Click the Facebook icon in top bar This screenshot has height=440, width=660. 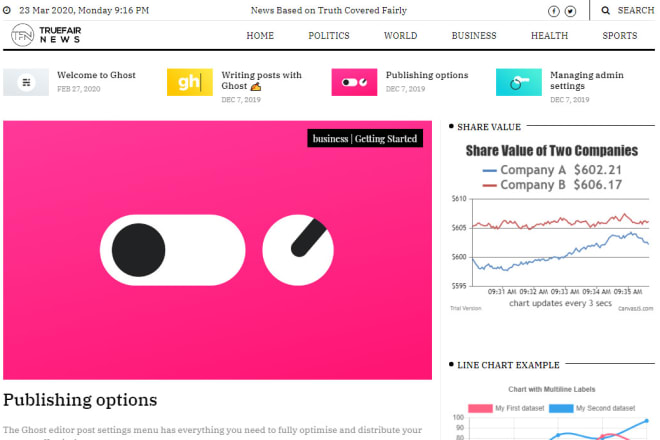[554, 11]
